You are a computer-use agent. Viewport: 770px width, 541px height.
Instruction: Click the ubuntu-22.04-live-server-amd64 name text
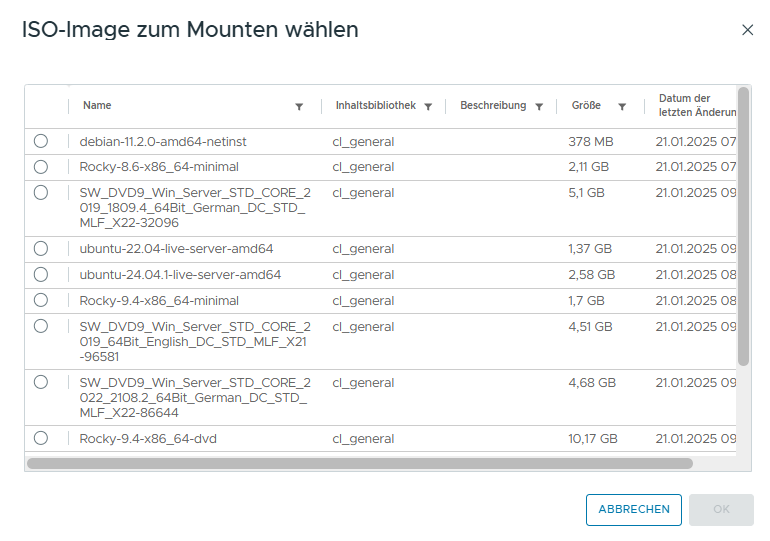[x=176, y=249]
